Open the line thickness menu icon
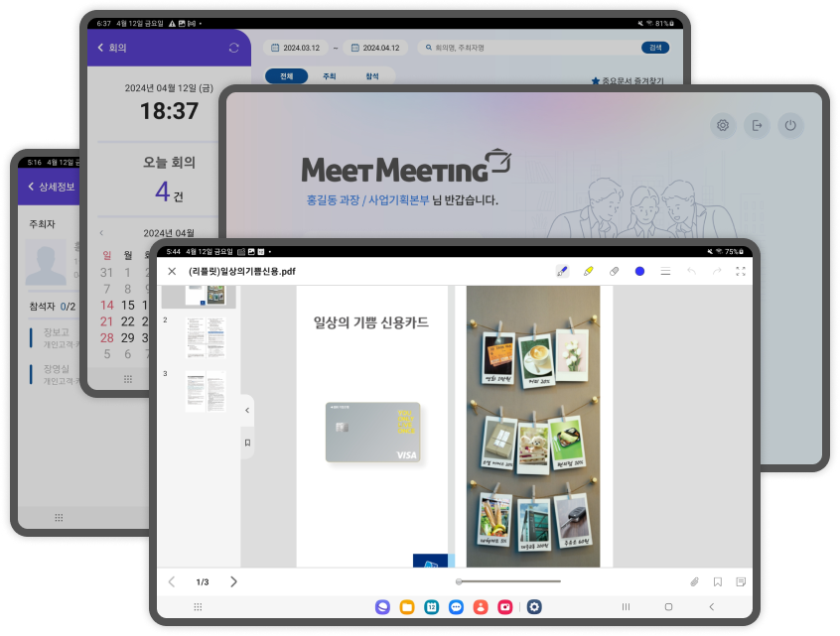 point(665,272)
